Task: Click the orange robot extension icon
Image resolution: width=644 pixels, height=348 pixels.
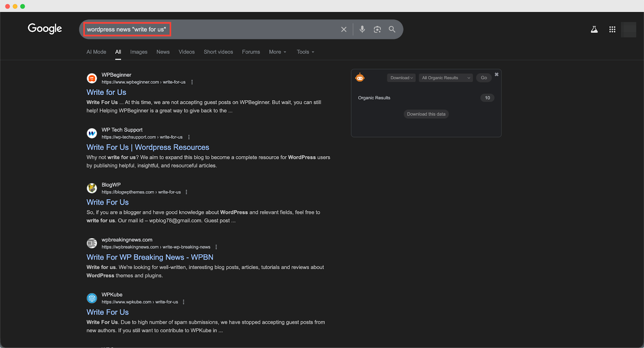Action: tap(360, 77)
